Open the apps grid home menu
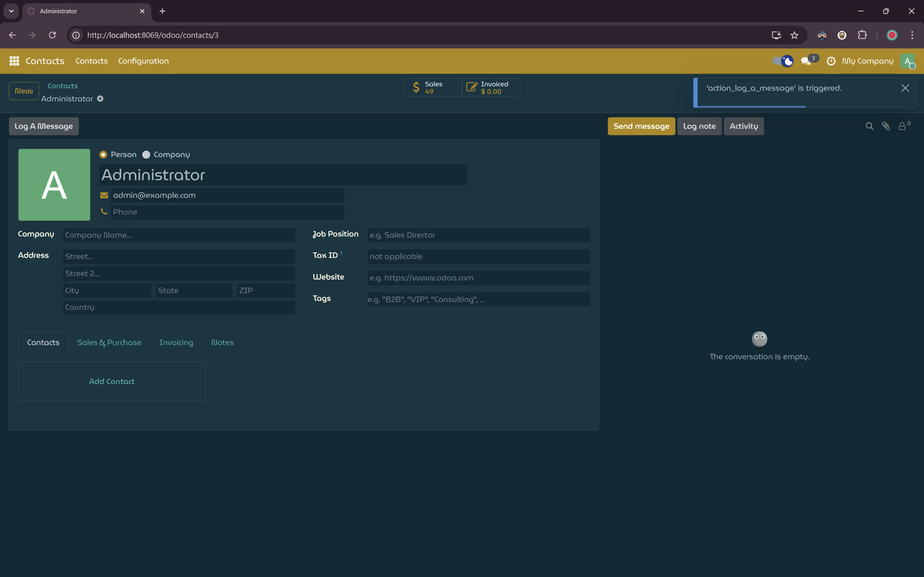This screenshot has height=577, width=924. click(x=14, y=61)
